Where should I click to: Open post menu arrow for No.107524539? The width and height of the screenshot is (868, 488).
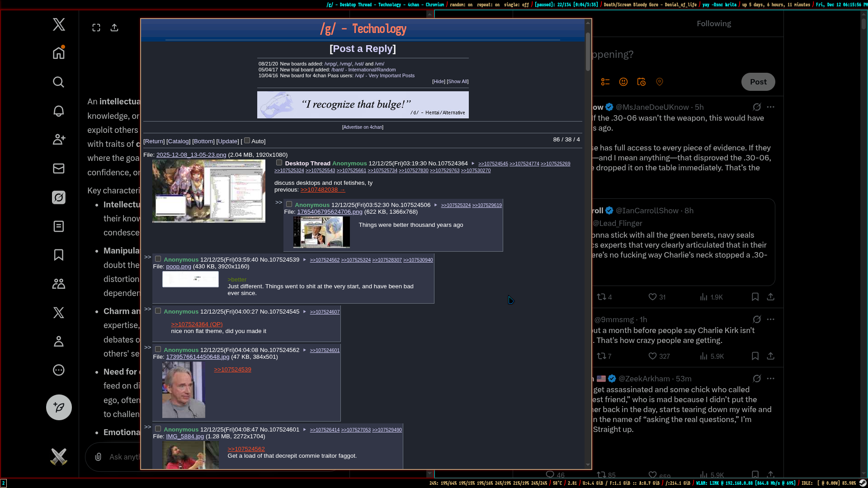[304, 260]
